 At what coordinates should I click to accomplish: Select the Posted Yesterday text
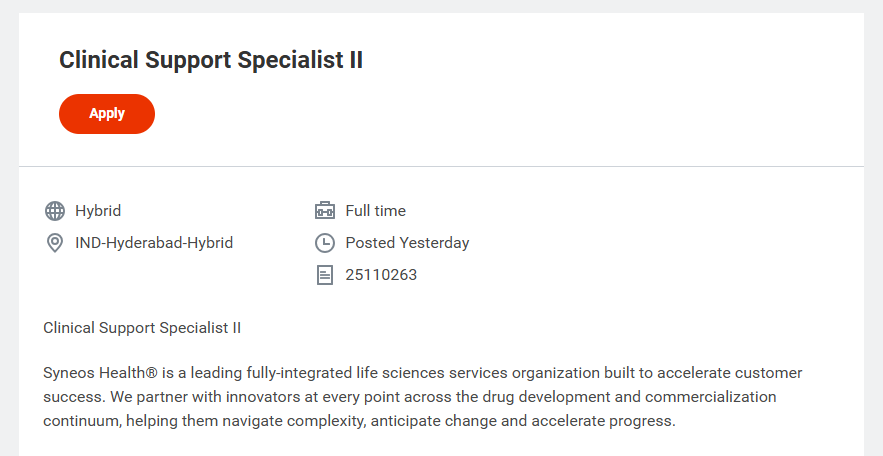[407, 243]
